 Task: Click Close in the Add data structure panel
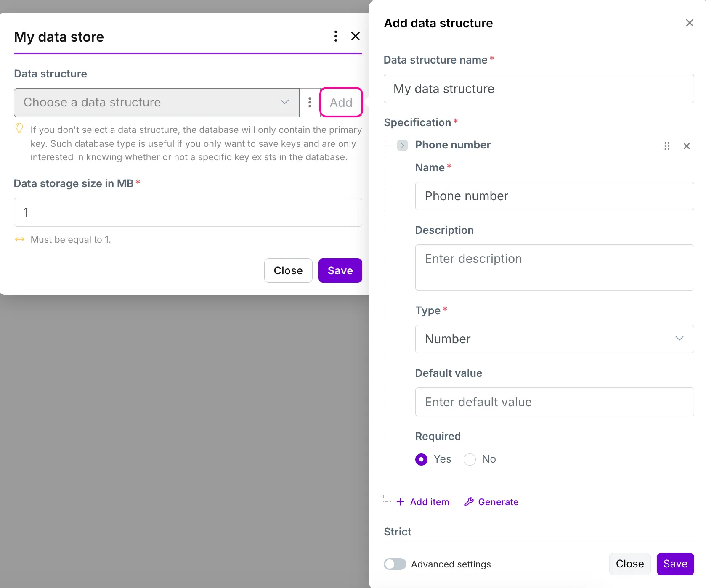click(x=630, y=564)
